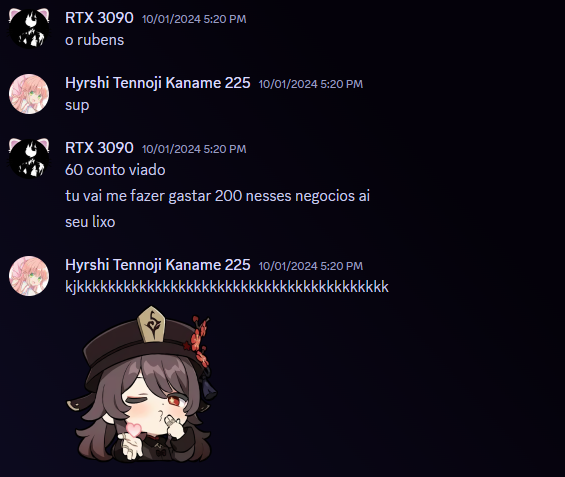Click the 'seu lixo' message line
The height and width of the screenshot is (477, 565).
tap(90, 222)
